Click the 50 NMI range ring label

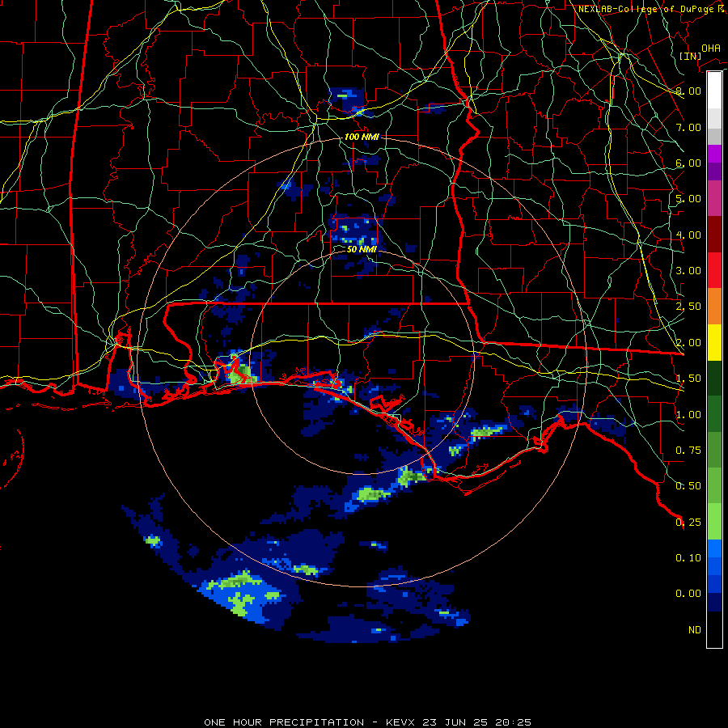(x=362, y=249)
